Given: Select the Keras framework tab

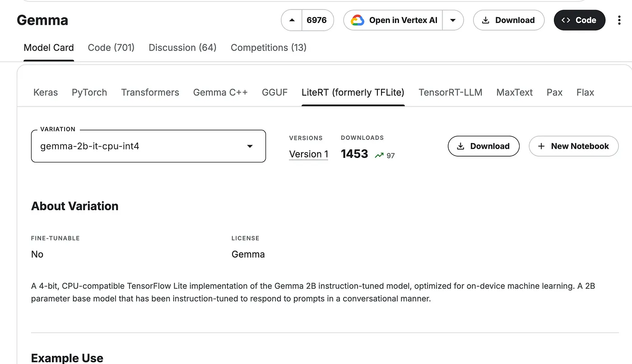Looking at the screenshot, I should (46, 92).
